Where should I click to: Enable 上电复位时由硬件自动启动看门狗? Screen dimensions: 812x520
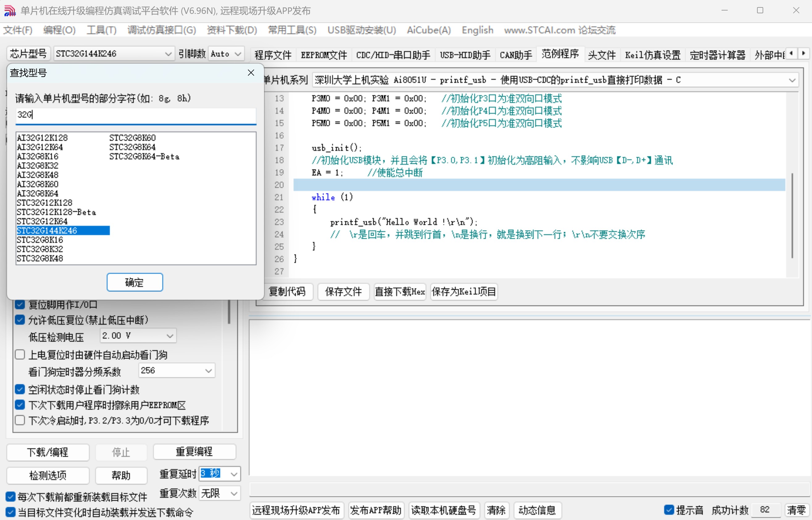(x=20, y=354)
